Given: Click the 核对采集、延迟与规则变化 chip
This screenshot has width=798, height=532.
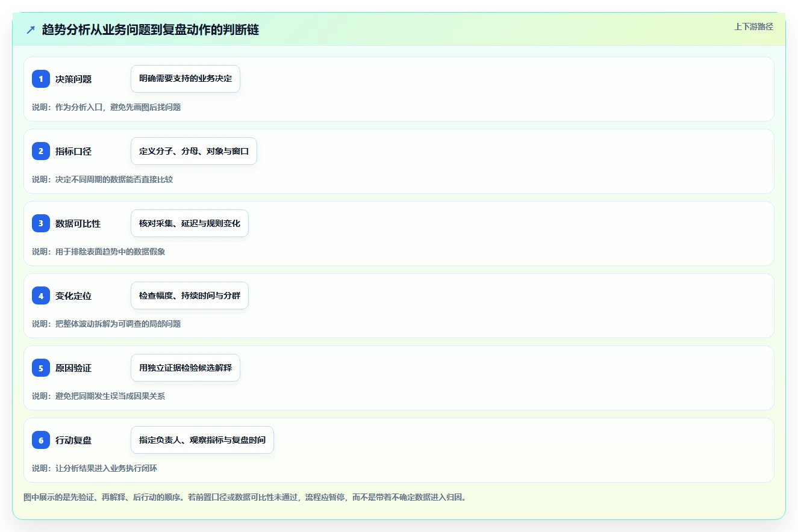Looking at the screenshot, I should point(190,223).
